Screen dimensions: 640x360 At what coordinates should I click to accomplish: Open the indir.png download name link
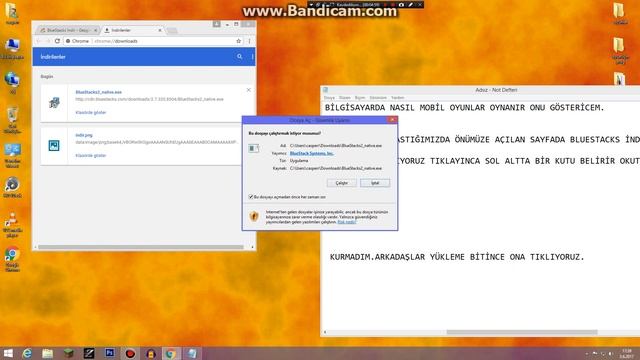tap(84, 135)
